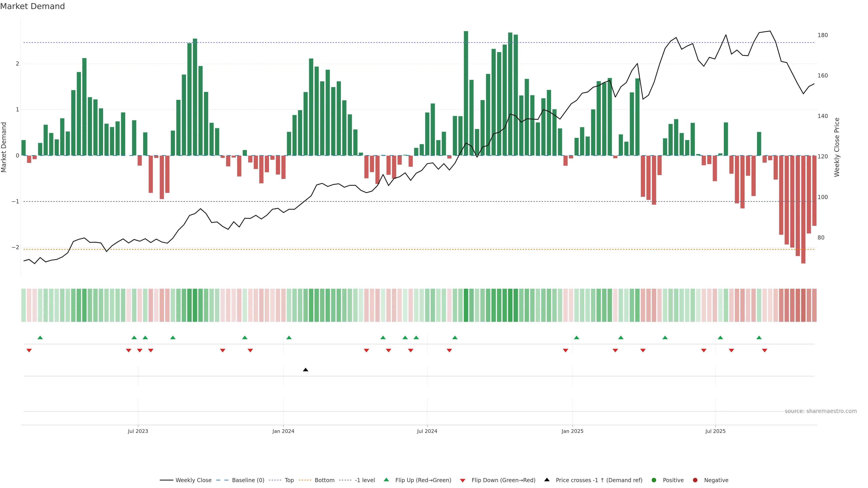
Task: Toggle the Top dotted line legend entry
Action: 289,480
